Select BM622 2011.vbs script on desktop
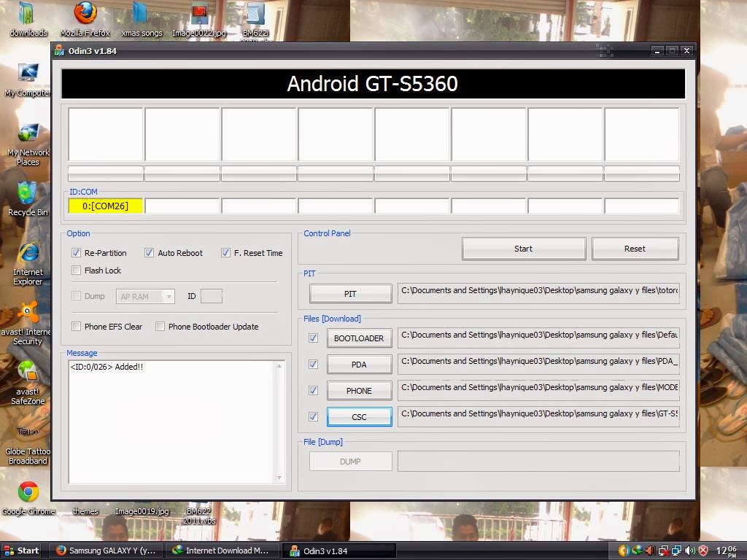 pyautogui.click(x=199, y=516)
